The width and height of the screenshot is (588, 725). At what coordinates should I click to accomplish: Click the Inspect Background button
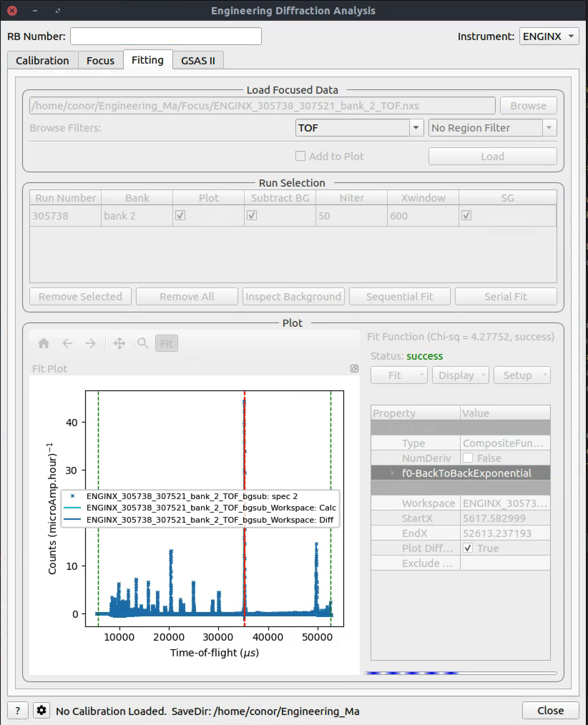(293, 296)
